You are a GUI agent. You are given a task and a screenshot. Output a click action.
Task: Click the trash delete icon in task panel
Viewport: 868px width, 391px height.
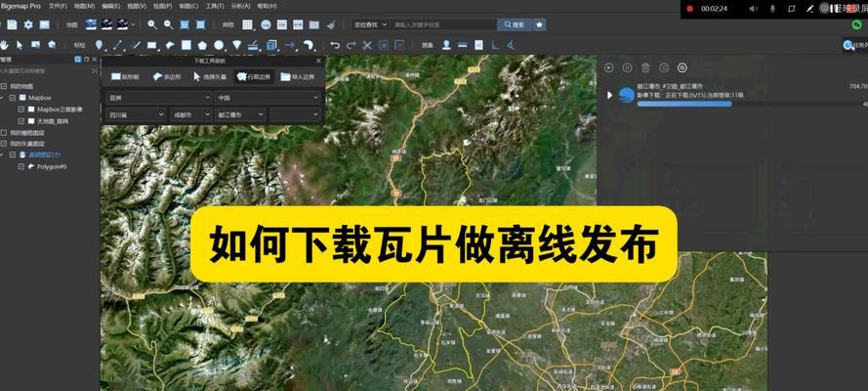[645, 67]
